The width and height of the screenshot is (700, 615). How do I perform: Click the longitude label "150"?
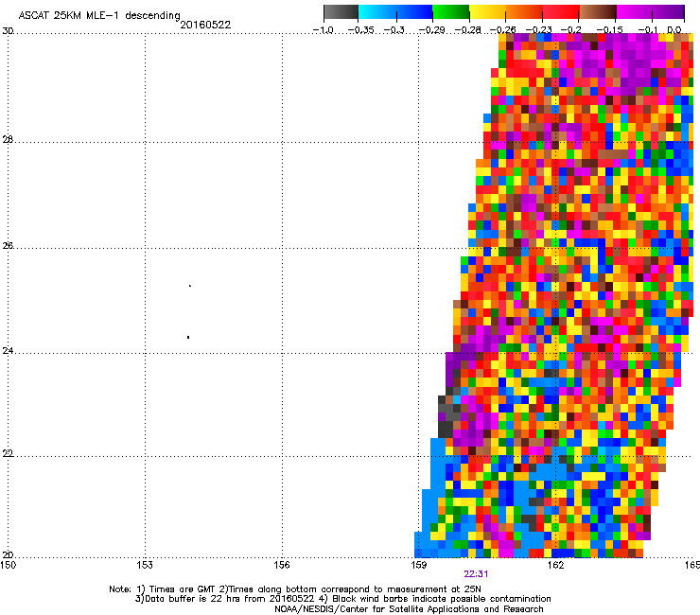8,566
